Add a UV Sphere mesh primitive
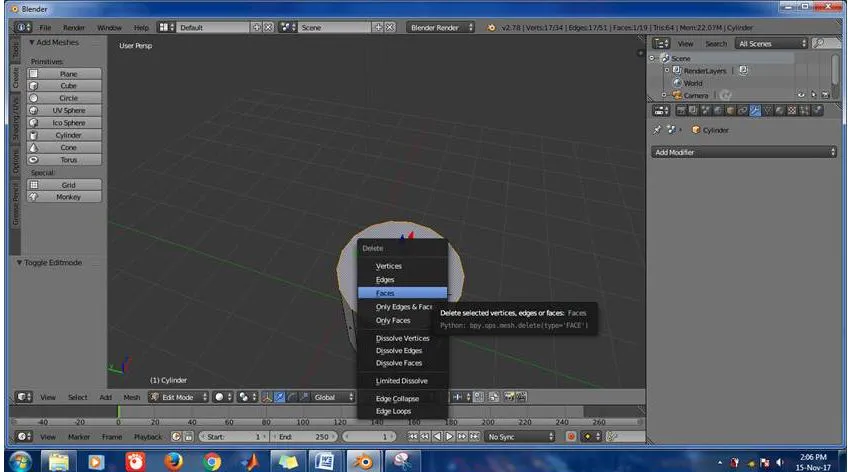The image size is (848, 472). pos(64,110)
